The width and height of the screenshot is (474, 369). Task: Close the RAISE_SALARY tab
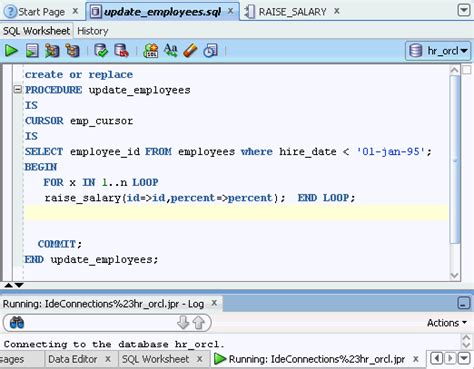tap(337, 11)
